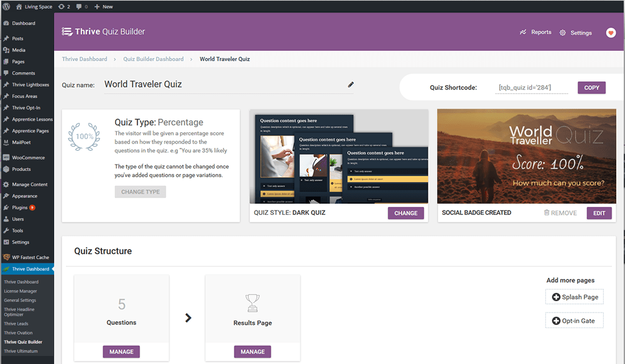Click MANAGE under Results Page card
625x364 pixels.
(x=252, y=352)
